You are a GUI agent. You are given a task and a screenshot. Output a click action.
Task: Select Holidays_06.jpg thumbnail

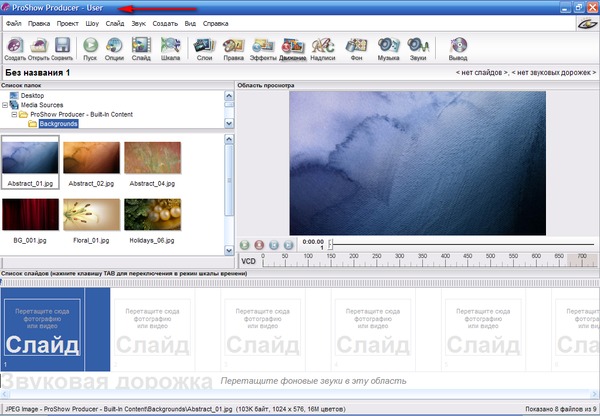pos(152,221)
